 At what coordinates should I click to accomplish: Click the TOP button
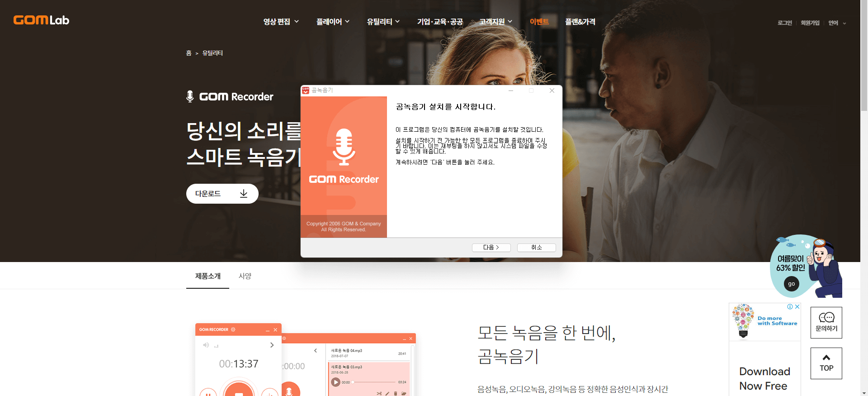tap(826, 363)
